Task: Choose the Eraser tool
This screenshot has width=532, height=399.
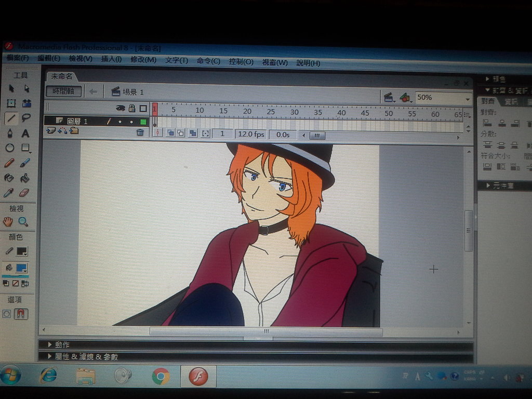Action: coord(24,193)
